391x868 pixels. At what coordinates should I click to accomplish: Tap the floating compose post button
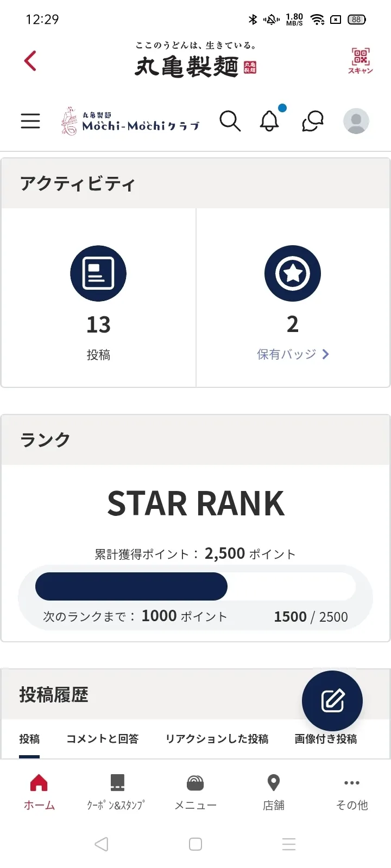332,701
